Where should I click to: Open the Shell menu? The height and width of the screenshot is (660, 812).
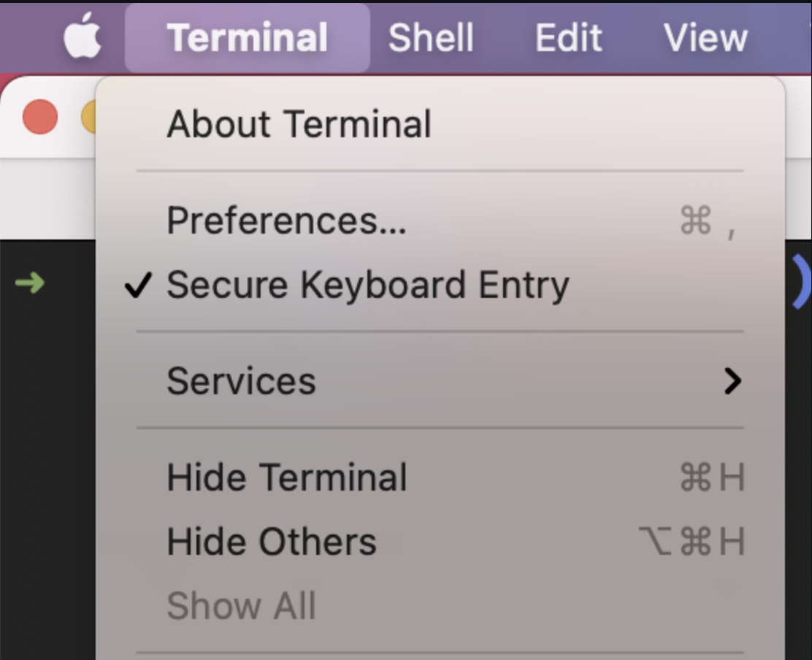coord(431,38)
